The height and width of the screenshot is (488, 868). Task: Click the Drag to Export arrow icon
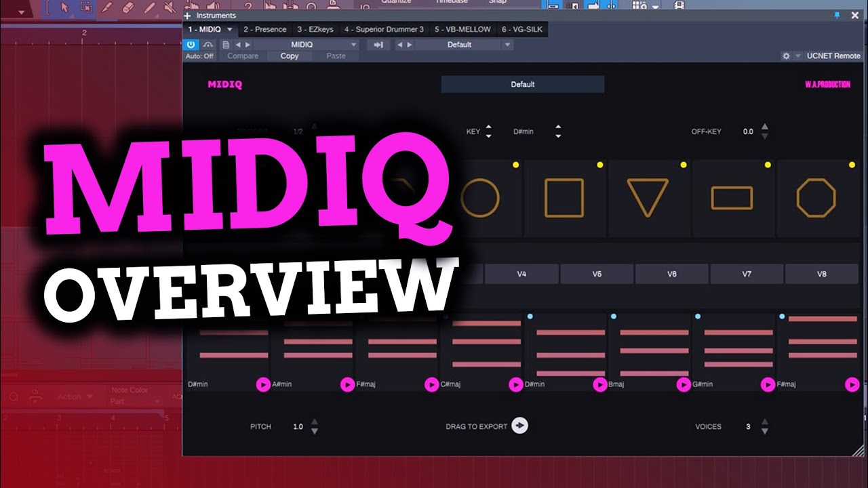pos(520,426)
